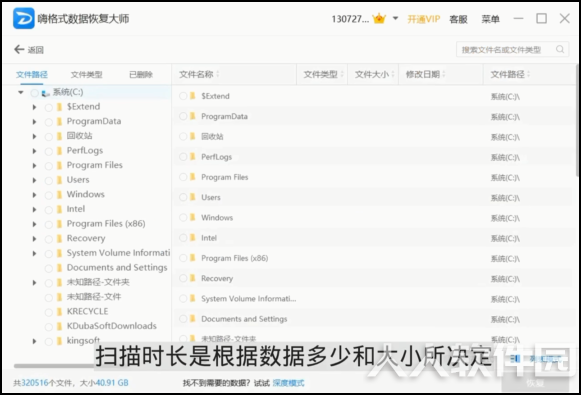Click the $Extend folder icon in file list

point(193,96)
